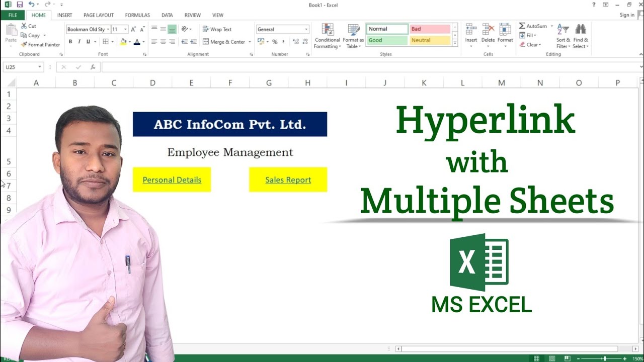Follow the Personal Details hyperlink
Image resolution: width=644 pixels, height=362 pixels.
(x=172, y=180)
